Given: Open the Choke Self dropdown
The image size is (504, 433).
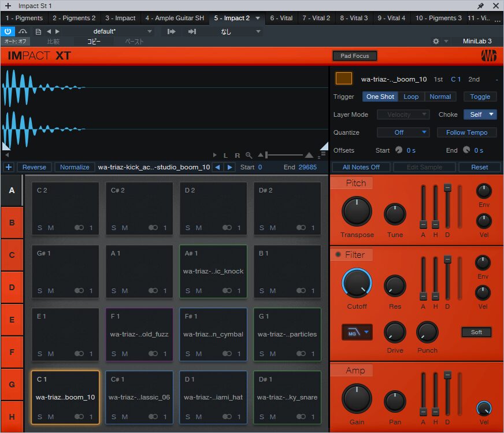Looking at the screenshot, I should [480, 114].
